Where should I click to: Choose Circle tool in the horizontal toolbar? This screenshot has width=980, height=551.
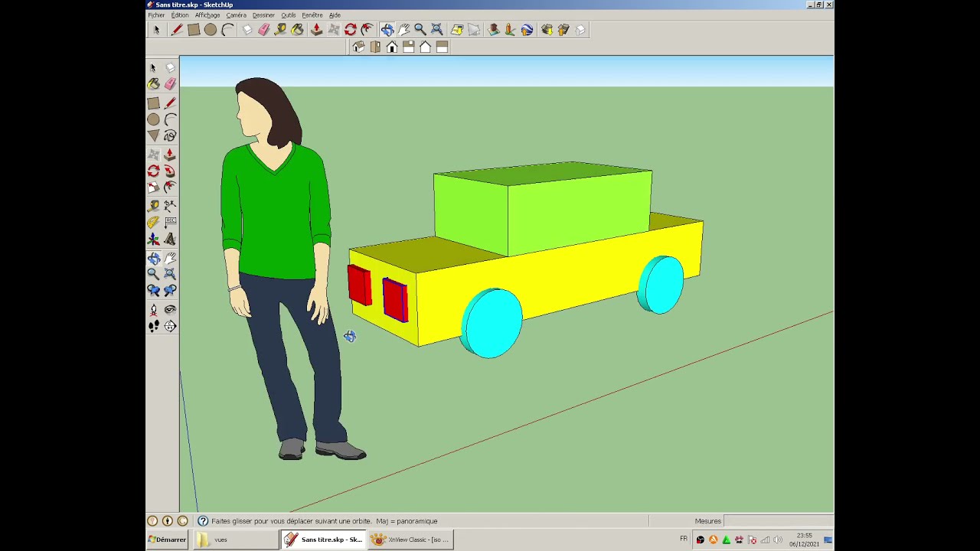211,30
